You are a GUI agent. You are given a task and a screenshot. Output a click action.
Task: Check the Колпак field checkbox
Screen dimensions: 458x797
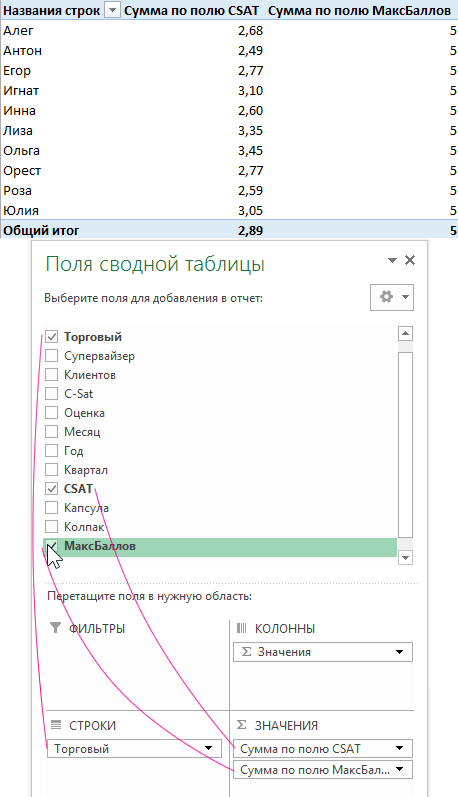[51, 527]
